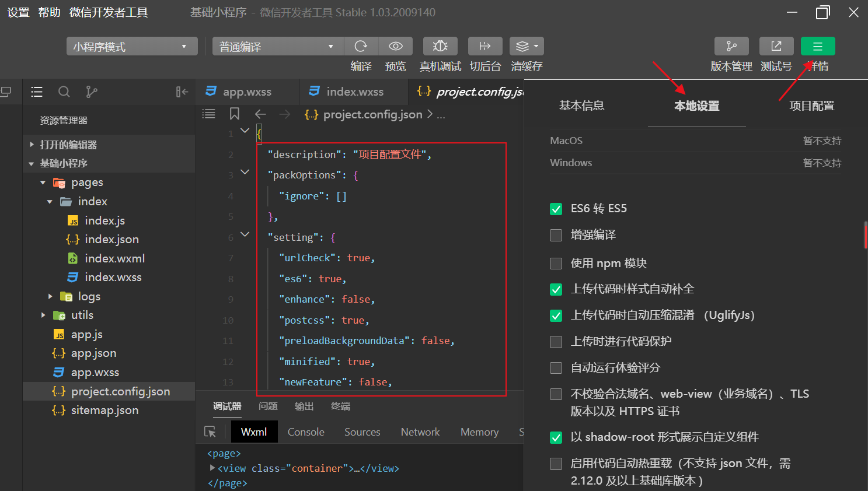This screenshot has height=491, width=868.
Task: Enable 使用 npm 模块 checkbox
Action: pyautogui.click(x=556, y=264)
